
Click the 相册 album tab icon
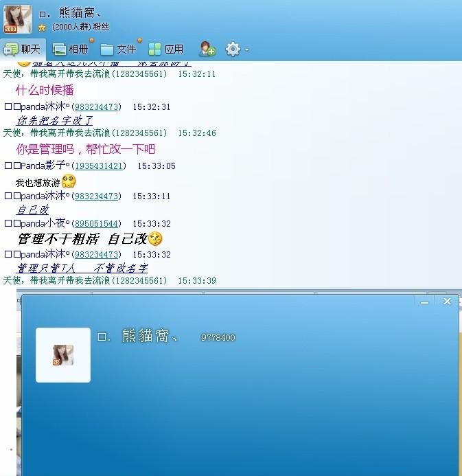tap(59, 49)
